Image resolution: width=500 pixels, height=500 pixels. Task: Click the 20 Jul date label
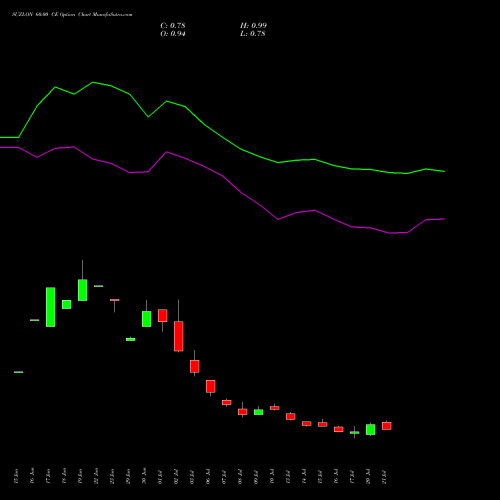pyautogui.click(x=368, y=477)
